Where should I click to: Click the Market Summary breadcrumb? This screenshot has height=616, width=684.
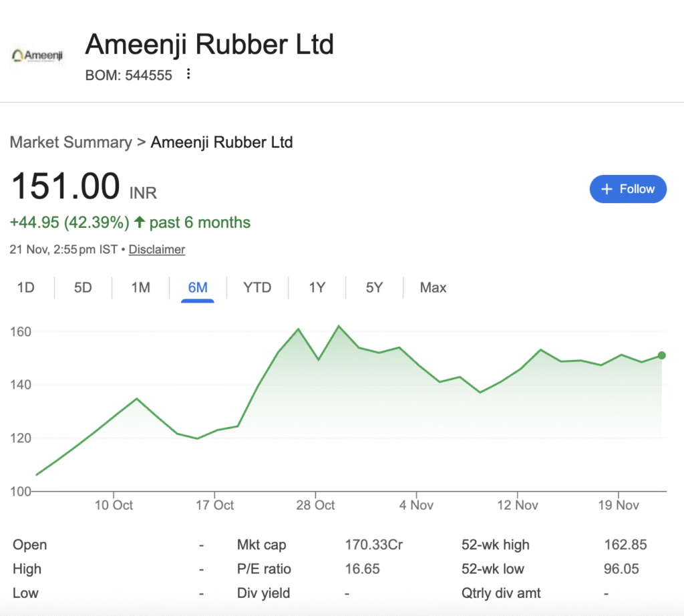pyautogui.click(x=71, y=142)
